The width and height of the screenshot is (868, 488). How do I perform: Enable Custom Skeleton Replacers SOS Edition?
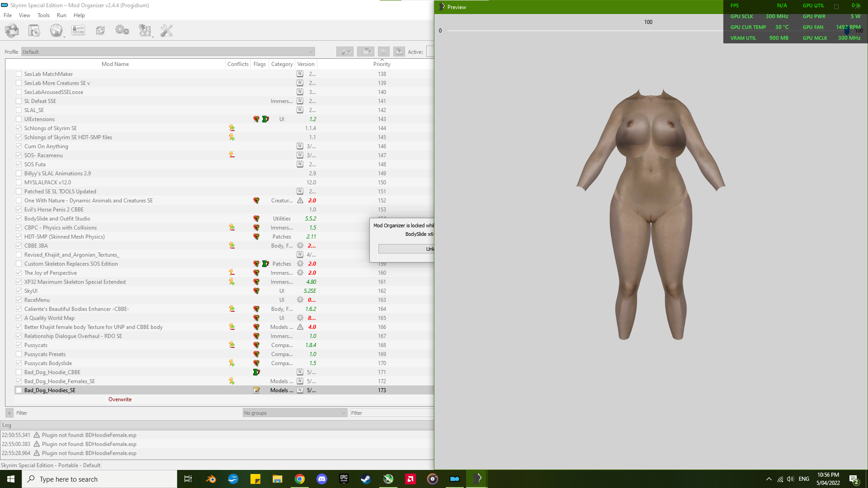coord(19,264)
